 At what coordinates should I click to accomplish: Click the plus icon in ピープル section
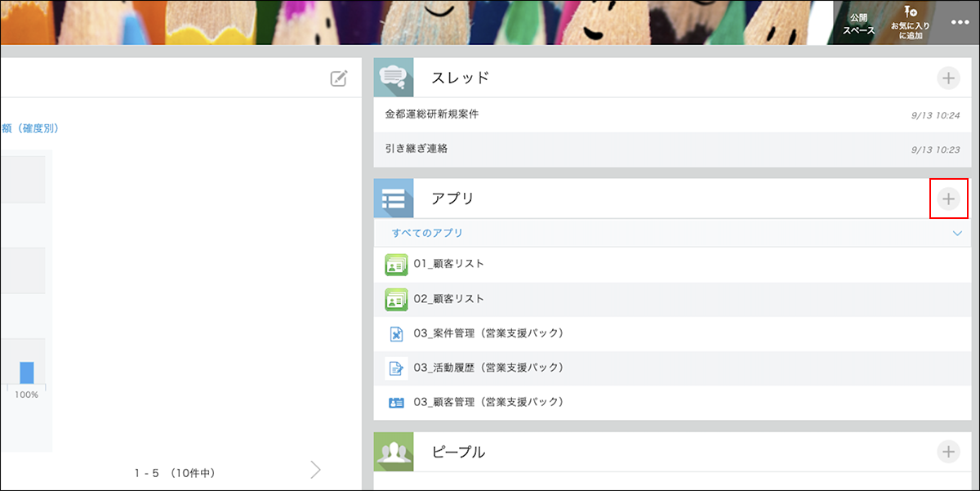point(948,452)
